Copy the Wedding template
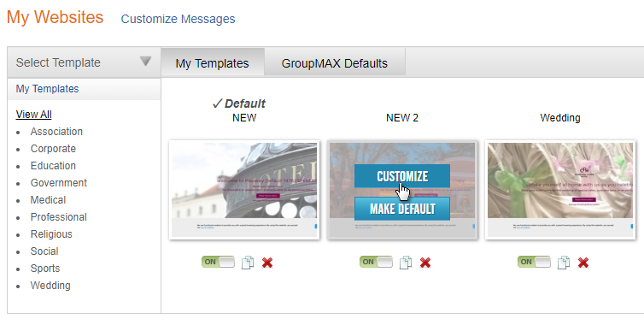This screenshot has height=325, width=644. pyautogui.click(x=564, y=263)
